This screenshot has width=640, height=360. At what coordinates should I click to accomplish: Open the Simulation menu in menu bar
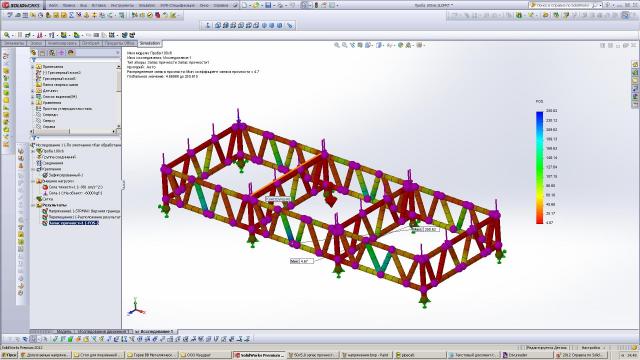click(x=147, y=5)
